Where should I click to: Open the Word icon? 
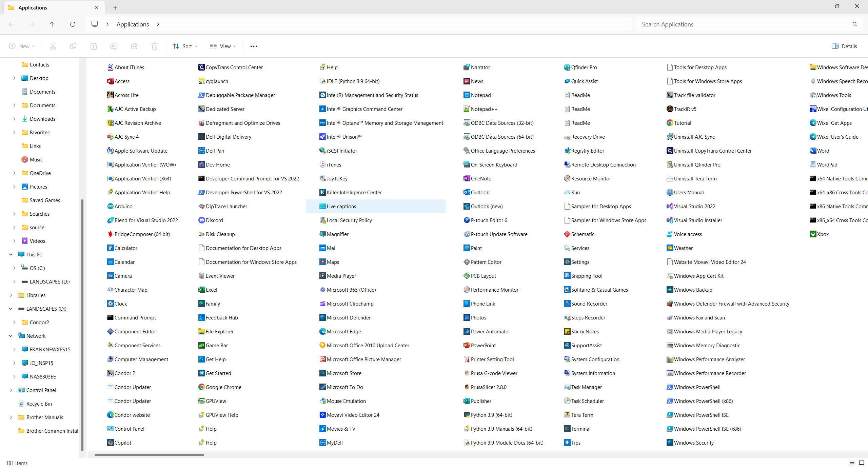[x=813, y=151]
